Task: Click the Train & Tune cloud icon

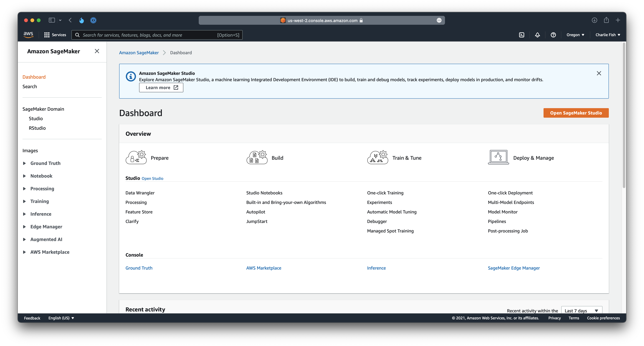Action: coord(377,157)
